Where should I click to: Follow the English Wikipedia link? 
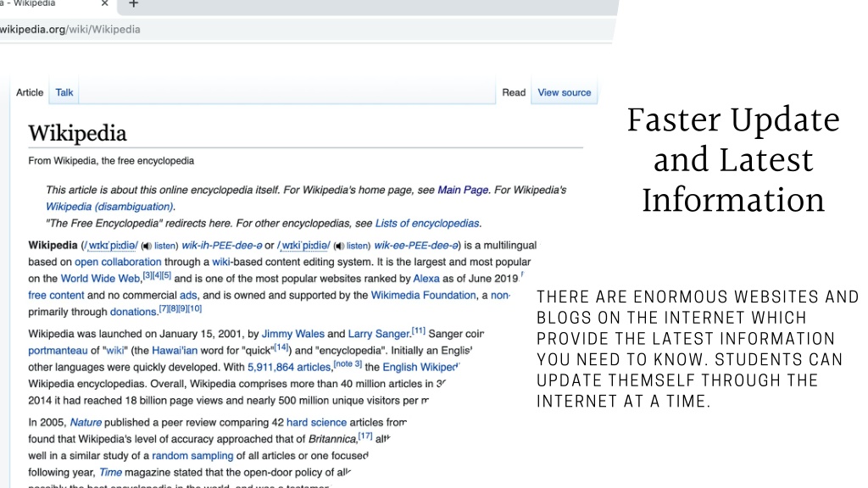tap(420, 367)
